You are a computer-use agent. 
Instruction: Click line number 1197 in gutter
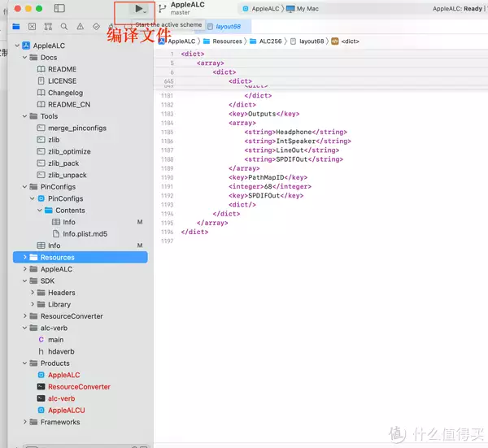click(x=167, y=241)
